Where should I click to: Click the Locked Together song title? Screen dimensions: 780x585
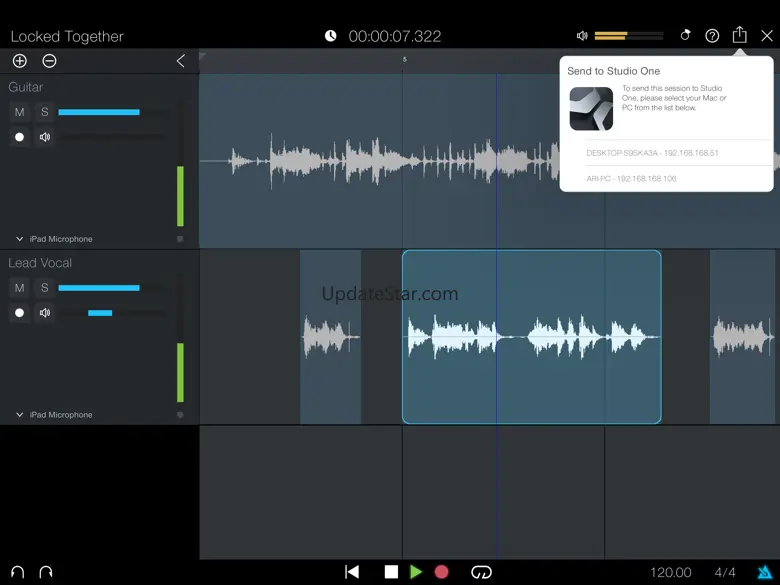tap(67, 36)
